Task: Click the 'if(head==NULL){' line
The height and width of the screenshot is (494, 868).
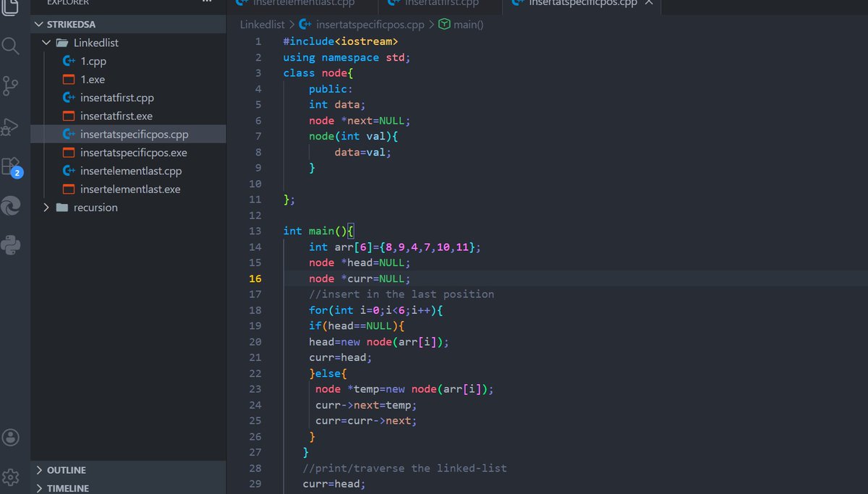Action: coord(357,326)
